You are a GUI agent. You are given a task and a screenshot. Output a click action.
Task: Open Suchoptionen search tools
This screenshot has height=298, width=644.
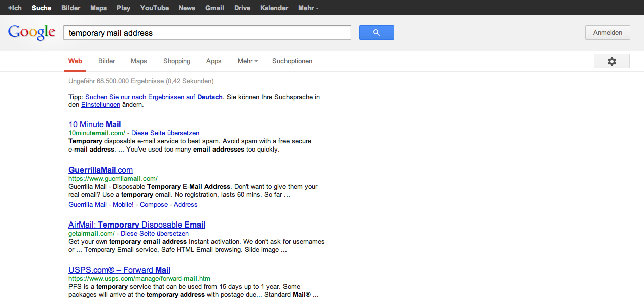coord(292,61)
